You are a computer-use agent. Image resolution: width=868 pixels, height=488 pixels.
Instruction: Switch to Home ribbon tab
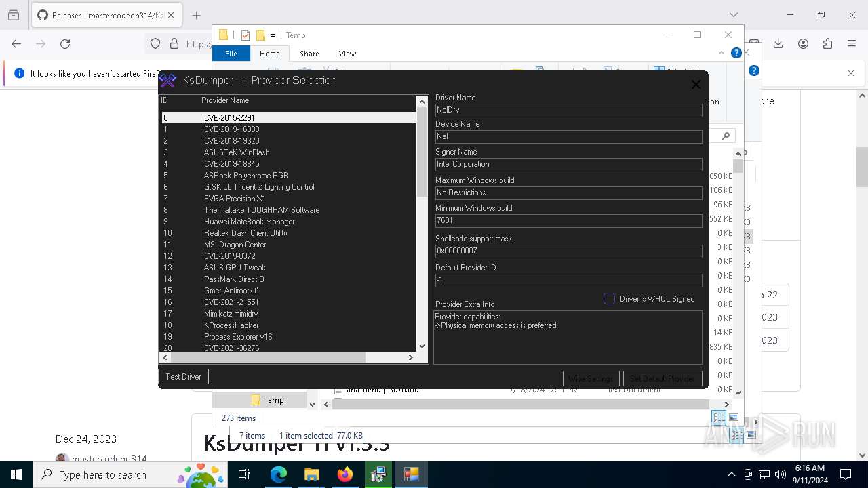tap(270, 54)
